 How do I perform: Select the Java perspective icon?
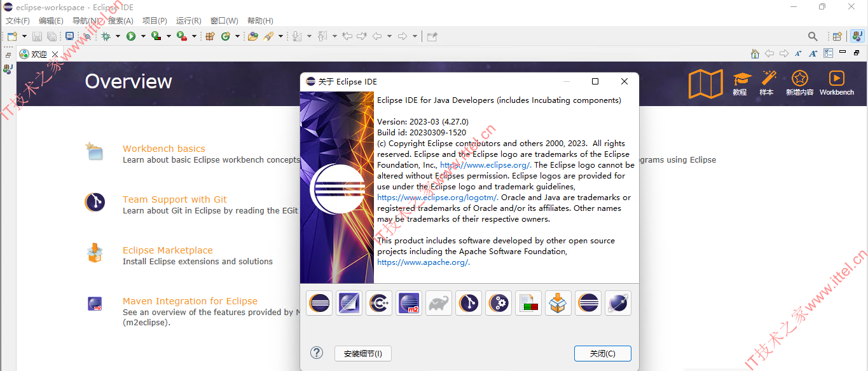tap(857, 36)
